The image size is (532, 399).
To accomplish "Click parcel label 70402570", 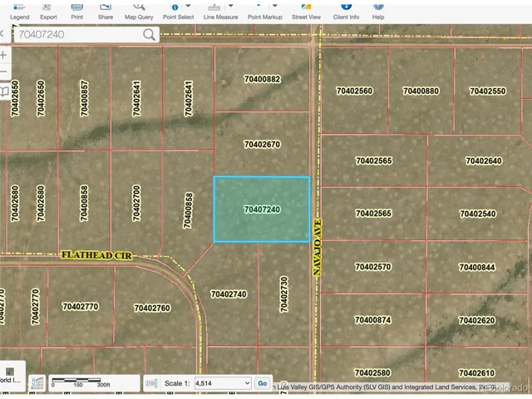I will point(373,267).
